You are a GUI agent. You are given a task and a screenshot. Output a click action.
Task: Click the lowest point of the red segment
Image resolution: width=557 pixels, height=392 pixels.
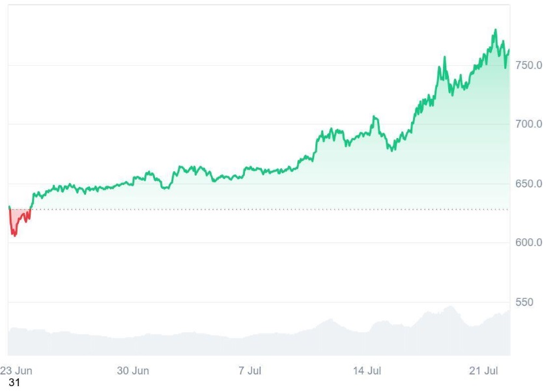(x=14, y=235)
